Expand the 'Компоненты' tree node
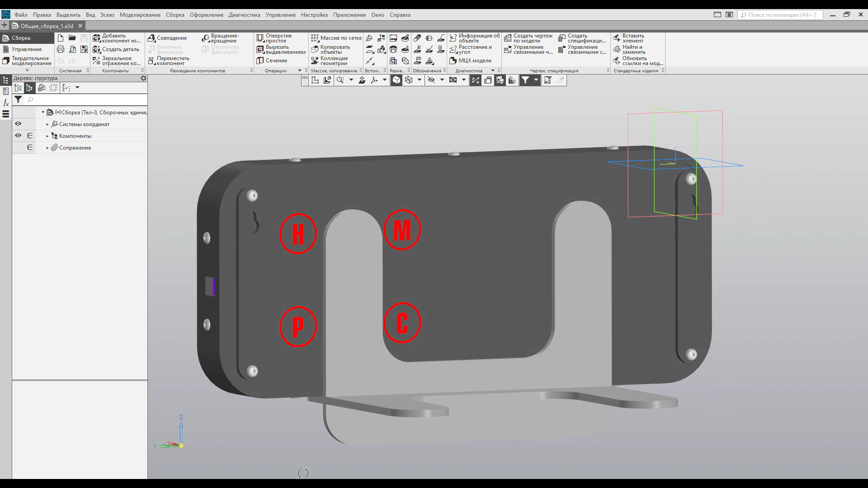The image size is (868, 488). point(47,136)
